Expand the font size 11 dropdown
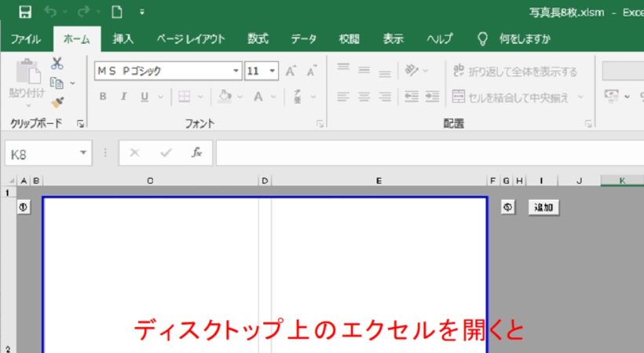The width and height of the screenshot is (644, 353). 273,71
